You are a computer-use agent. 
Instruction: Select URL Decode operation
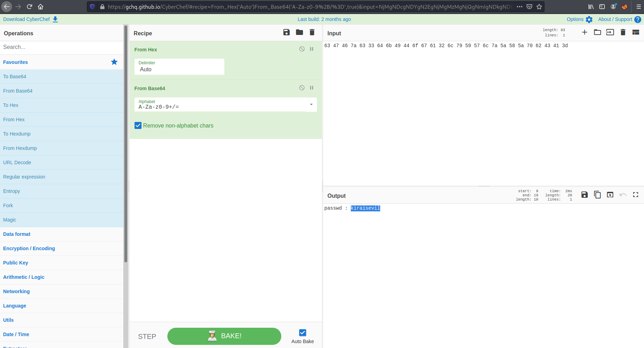pyautogui.click(x=61, y=162)
